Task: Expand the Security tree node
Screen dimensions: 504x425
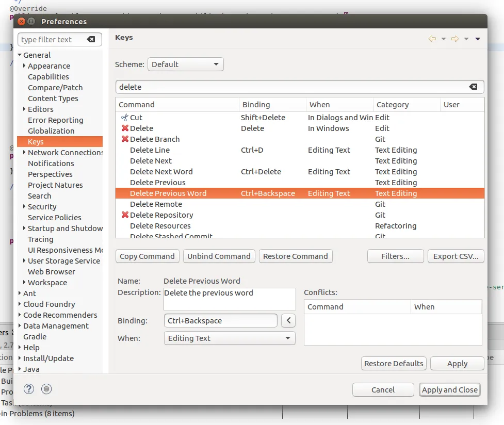Action: pyautogui.click(x=24, y=206)
